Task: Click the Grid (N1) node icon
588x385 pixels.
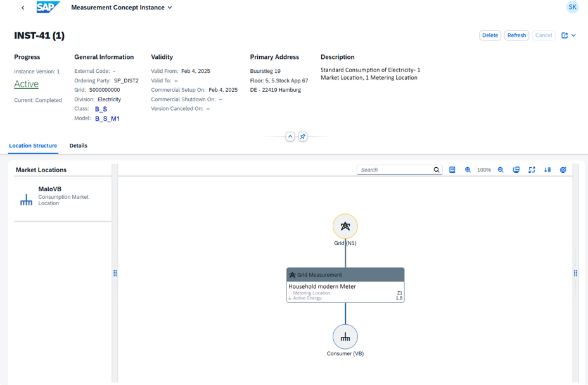Action: pos(345,226)
